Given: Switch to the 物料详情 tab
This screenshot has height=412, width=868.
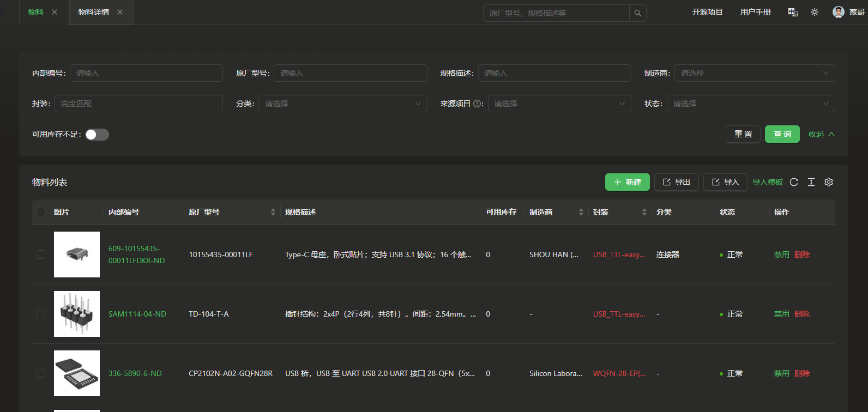Looking at the screenshot, I should pyautogui.click(x=94, y=12).
